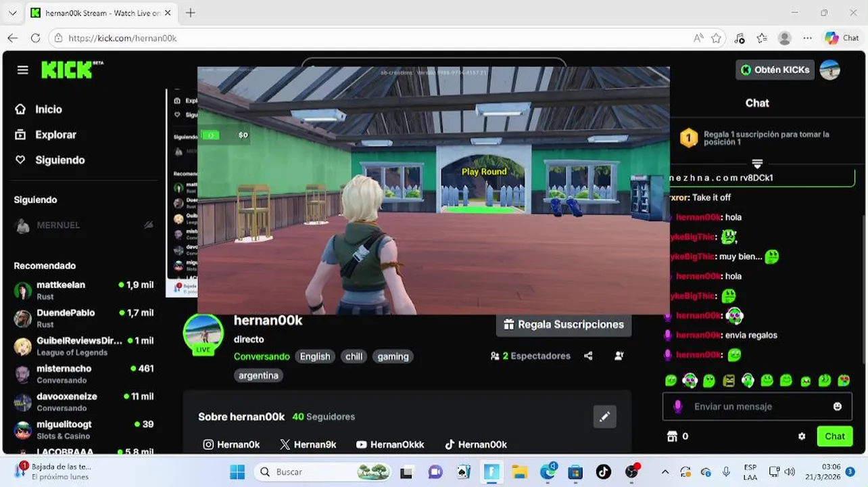Click the Obtén KICKs button
The image size is (868, 487).
coord(775,70)
